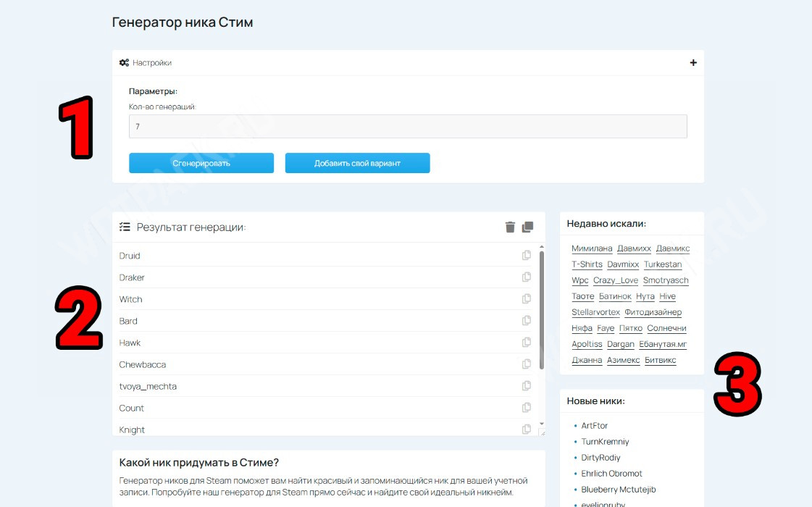Open the Crazy_Love recent search link
Viewport: 812px width, 507px height.
point(616,280)
